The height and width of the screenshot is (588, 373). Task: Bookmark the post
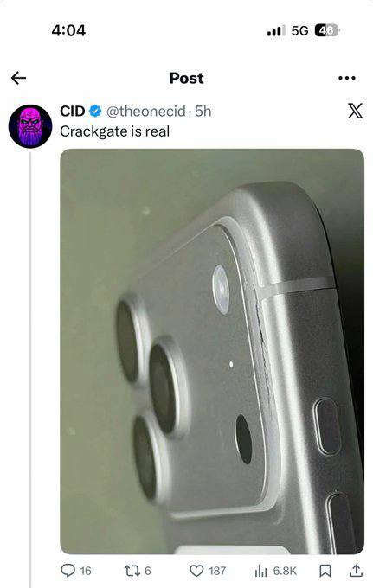(325, 571)
